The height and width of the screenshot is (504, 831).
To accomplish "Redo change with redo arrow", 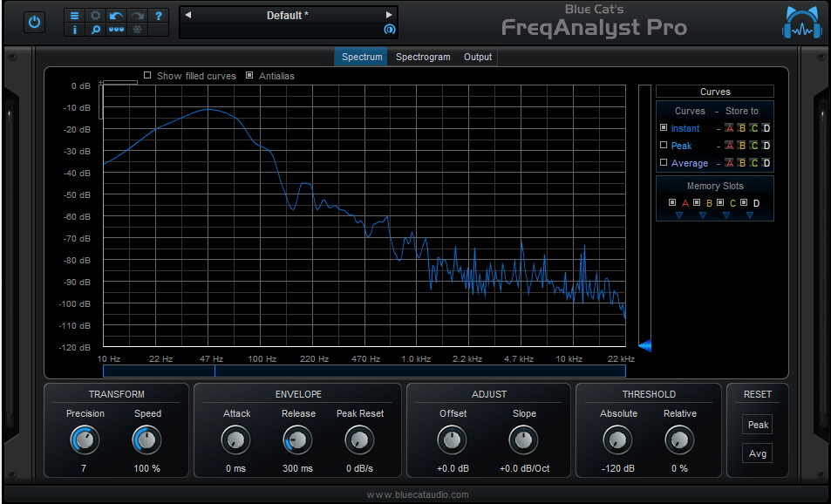I will pos(137,16).
